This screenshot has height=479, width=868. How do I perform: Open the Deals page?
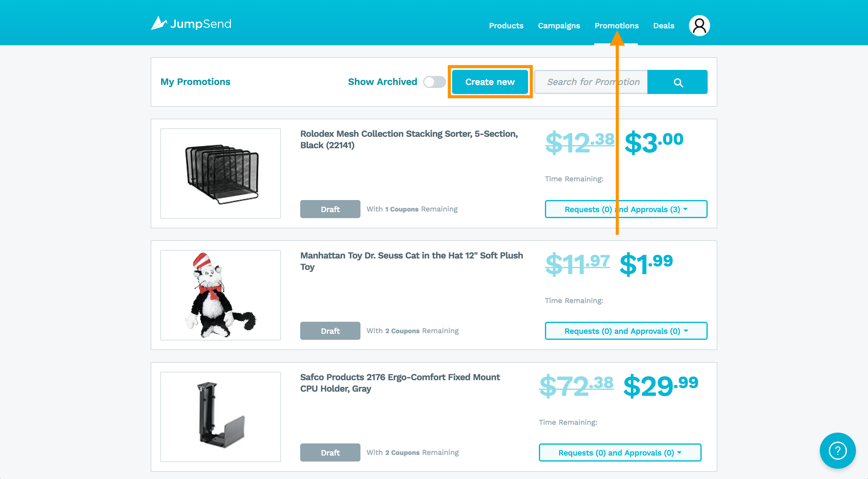pos(663,26)
